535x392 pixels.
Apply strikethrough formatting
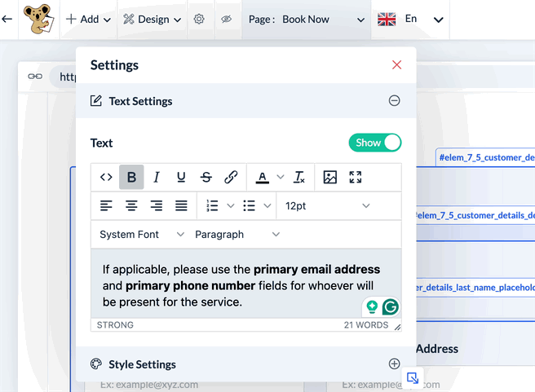[x=206, y=177]
